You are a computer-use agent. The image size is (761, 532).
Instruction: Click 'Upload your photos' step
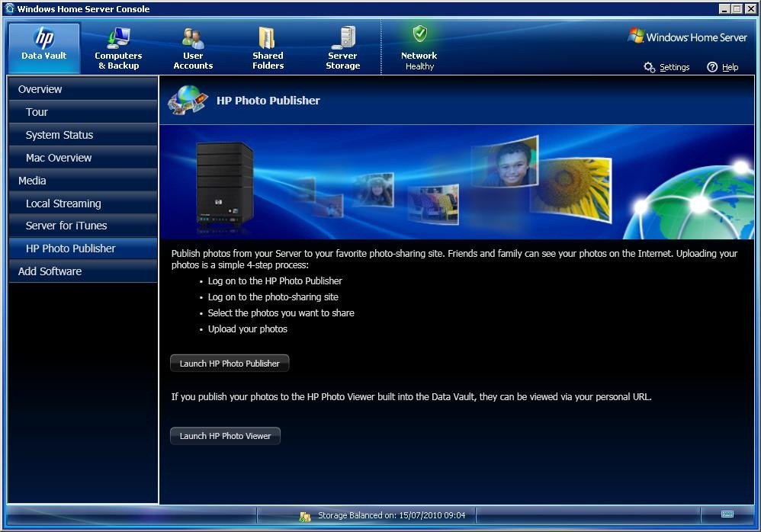(x=248, y=328)
